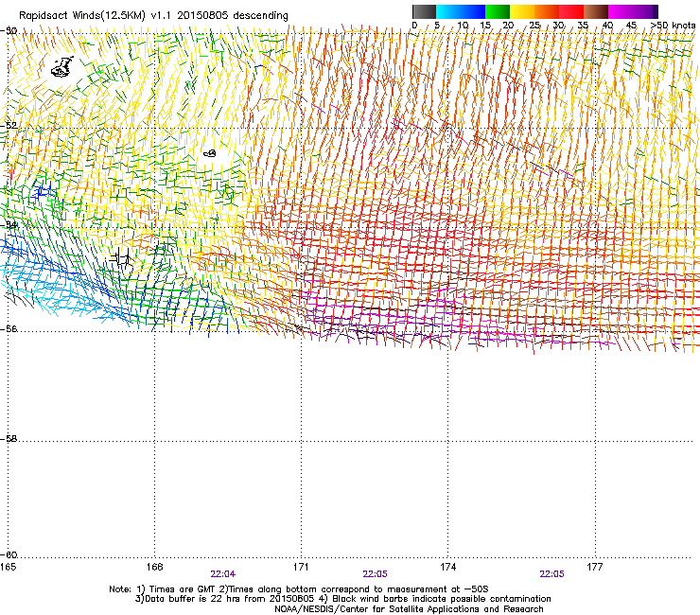Pick the orange 25–30 knot legend segment
Screen dimensions: 700x615
pyautogui.click(x=547, y=11)
